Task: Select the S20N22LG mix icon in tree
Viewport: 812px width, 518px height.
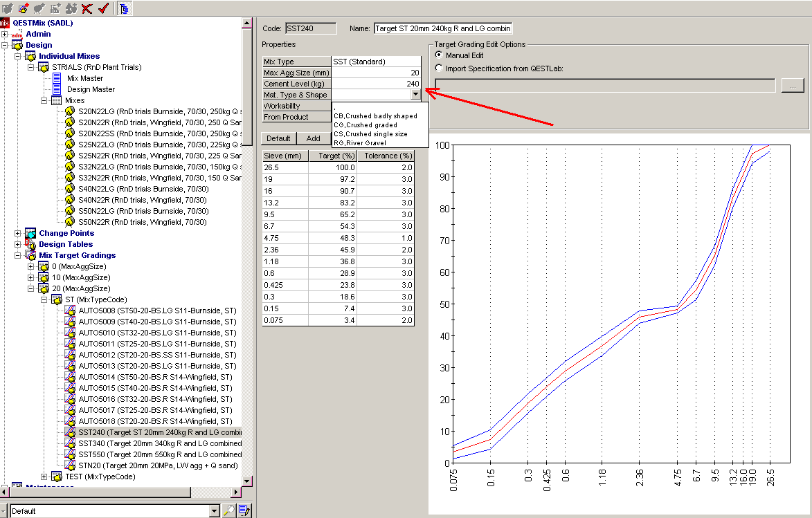Action: click(x=69, y=111)
